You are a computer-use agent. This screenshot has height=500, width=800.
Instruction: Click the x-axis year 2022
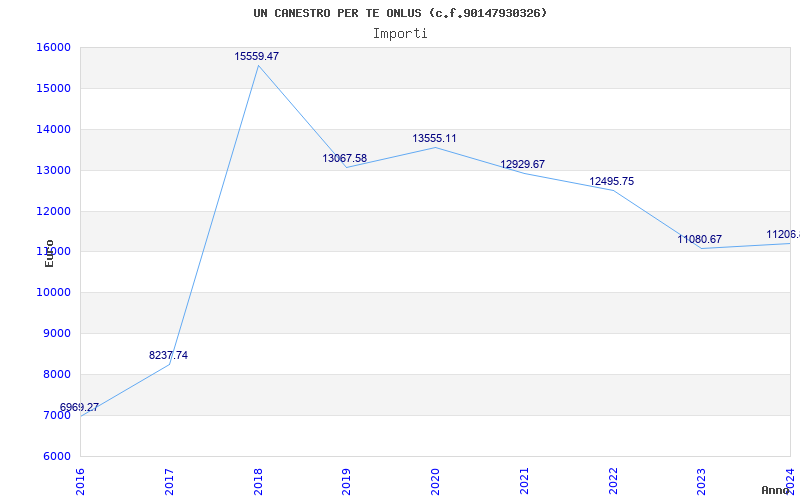click(x=613, y=481)
